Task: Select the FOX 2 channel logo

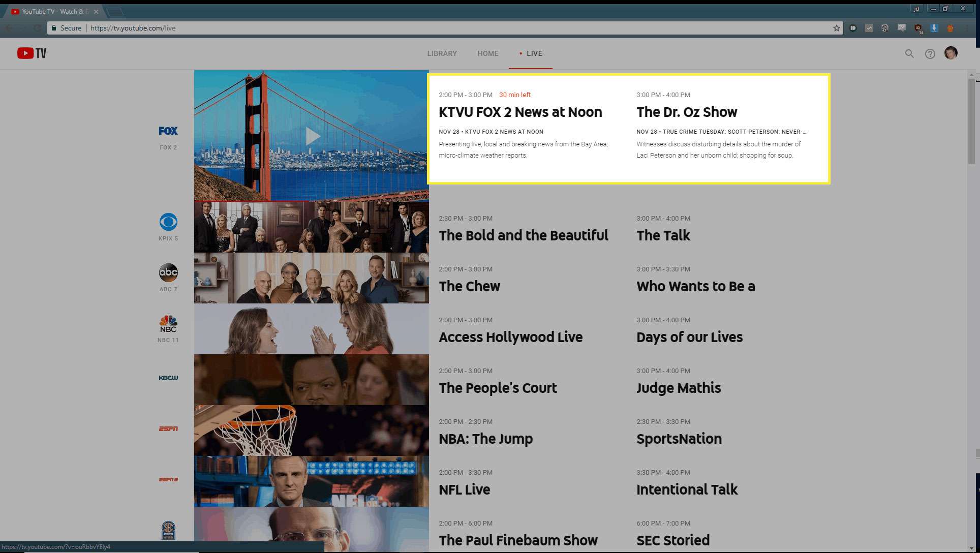Action: coord(168,131)
